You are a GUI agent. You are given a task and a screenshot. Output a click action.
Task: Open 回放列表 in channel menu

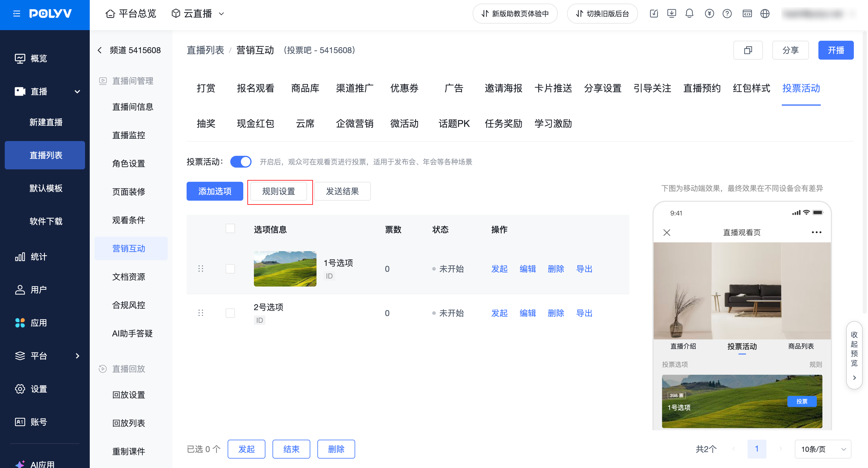[128, 423]
